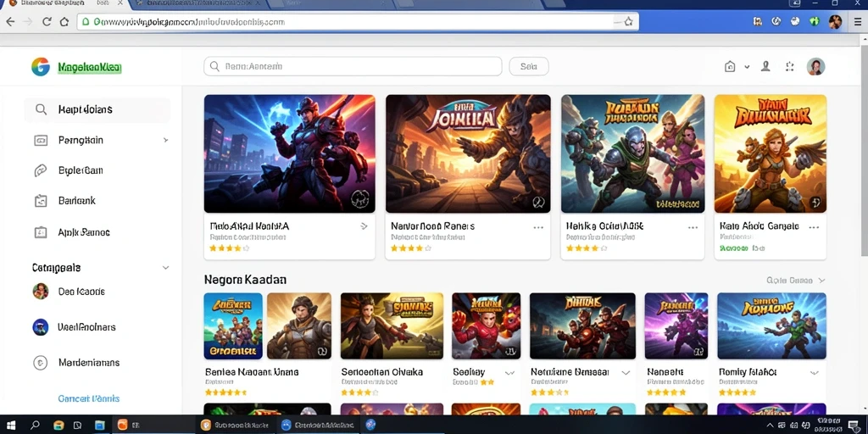
Task: Open the person account icon in the header
Action: pos(765,66)
